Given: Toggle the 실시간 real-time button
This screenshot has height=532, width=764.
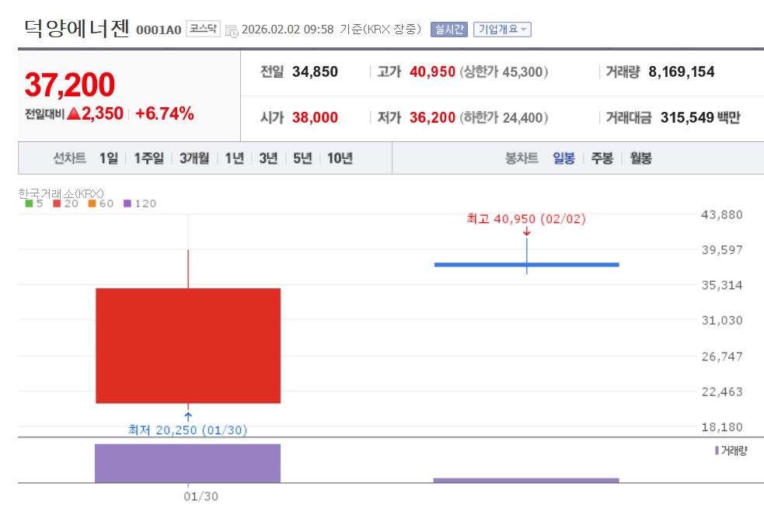Looking at the screenshot, I should [x=448, y=30].
